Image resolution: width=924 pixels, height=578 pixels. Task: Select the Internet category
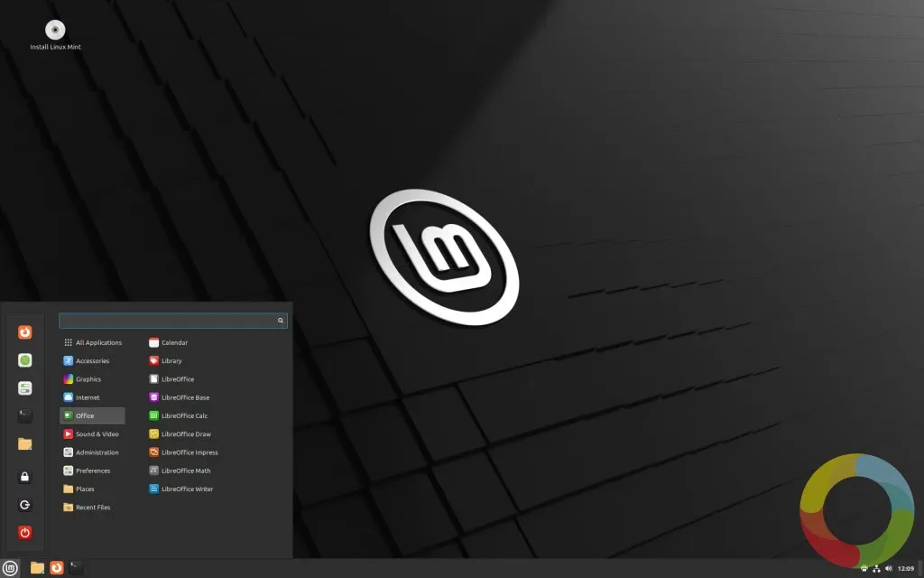point(93,397)
